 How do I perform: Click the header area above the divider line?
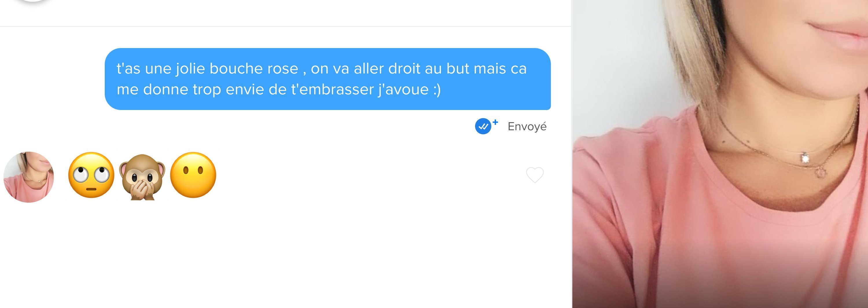pos(286,13)
